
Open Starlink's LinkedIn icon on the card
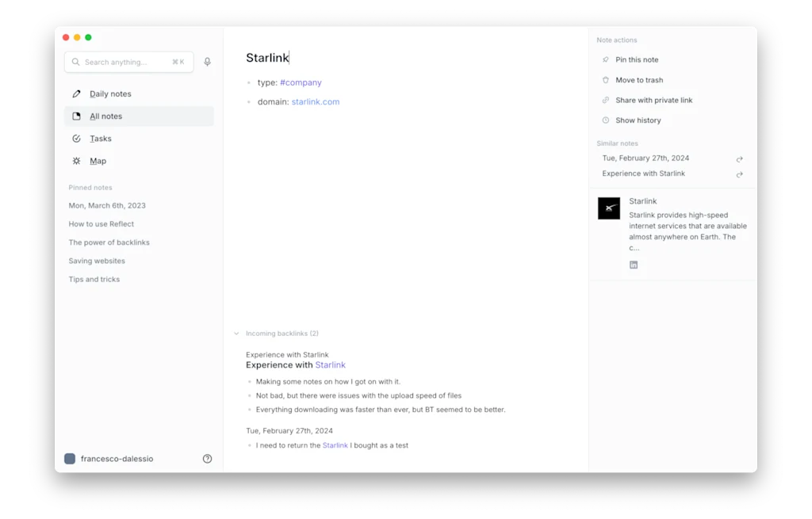[634, 265]
